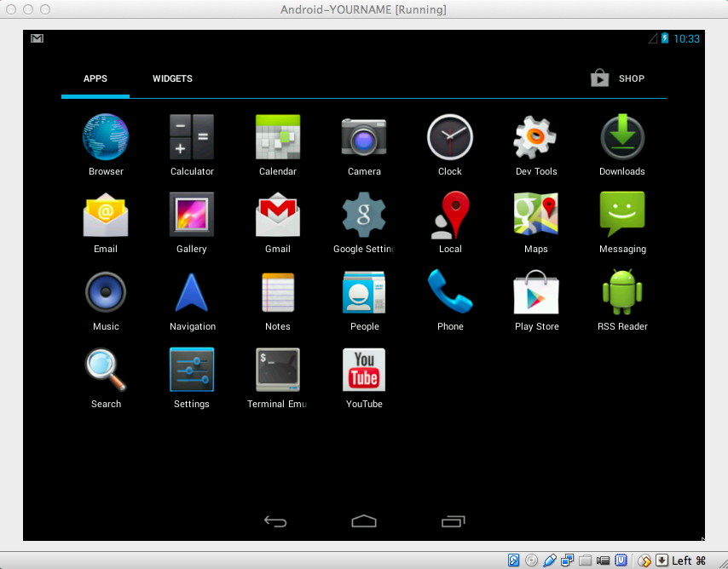Open the Android Settings app
Image resolution: width=728 pixels, height=569 pixels.
tap(192, 378)
